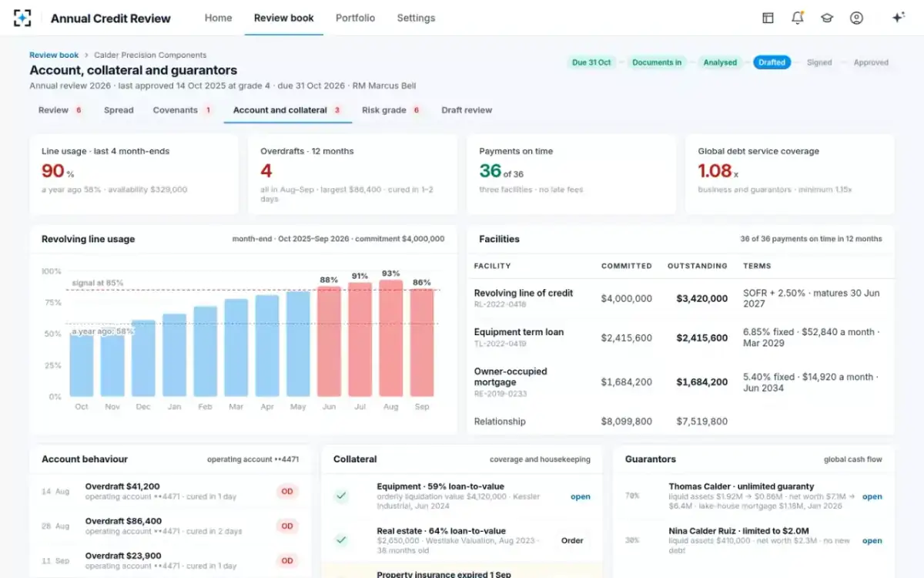Follow the Review book breadcrumb link
This screenshot has width=924, height=578.
click(54, 55)
